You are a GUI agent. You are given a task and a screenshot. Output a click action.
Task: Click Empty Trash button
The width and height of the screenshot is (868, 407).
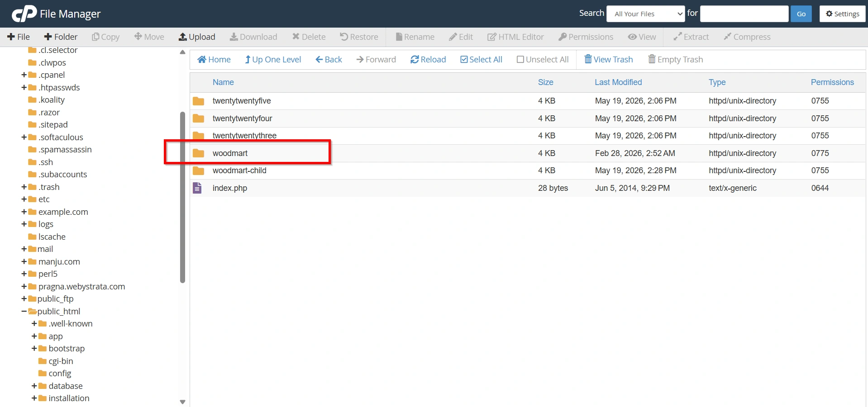(x=676, y=59)
